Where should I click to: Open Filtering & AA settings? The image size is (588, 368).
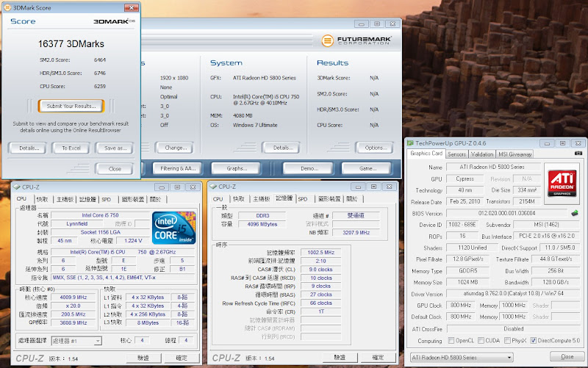(x=178, y=168)
